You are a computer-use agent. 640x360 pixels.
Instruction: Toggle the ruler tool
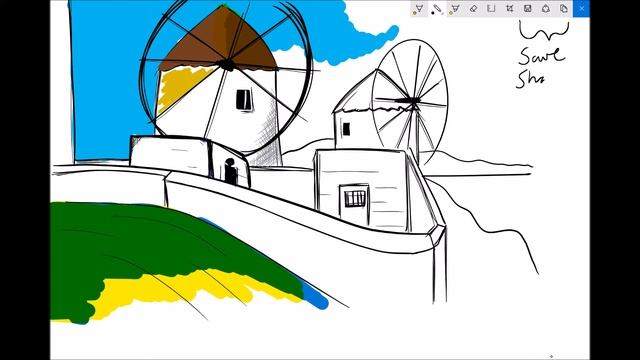point(491,8)
